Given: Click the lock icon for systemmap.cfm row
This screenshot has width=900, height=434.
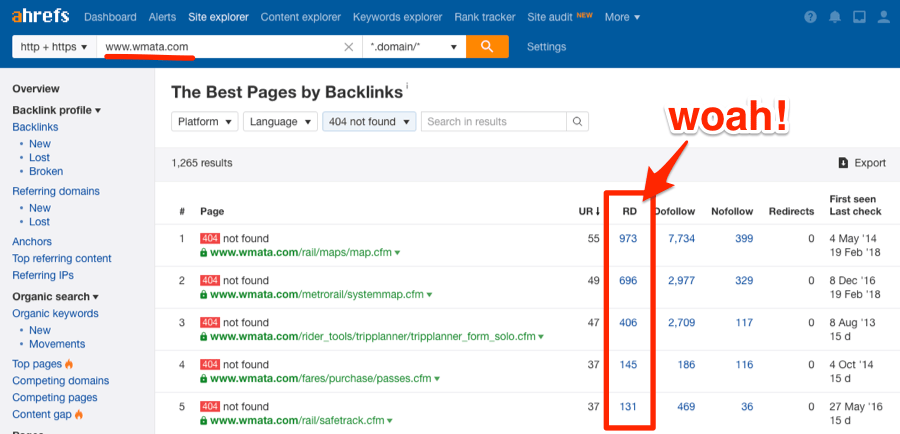Looking at the screenshot, I should point(203,294).
